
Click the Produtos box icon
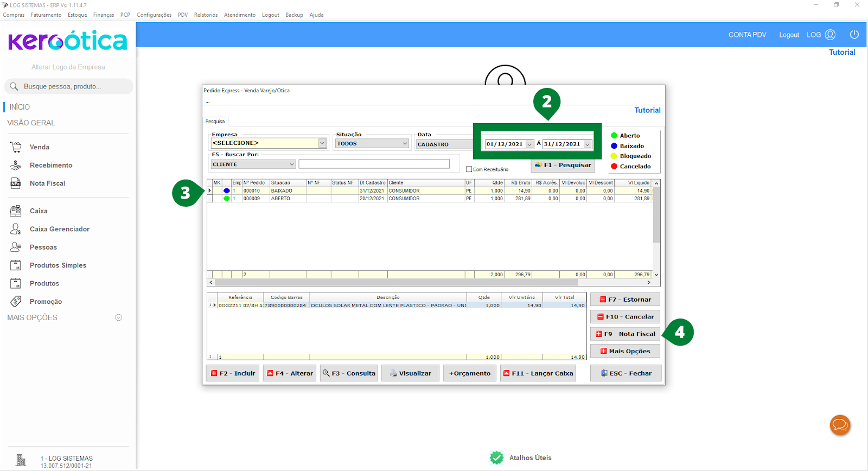click(16, 283)
